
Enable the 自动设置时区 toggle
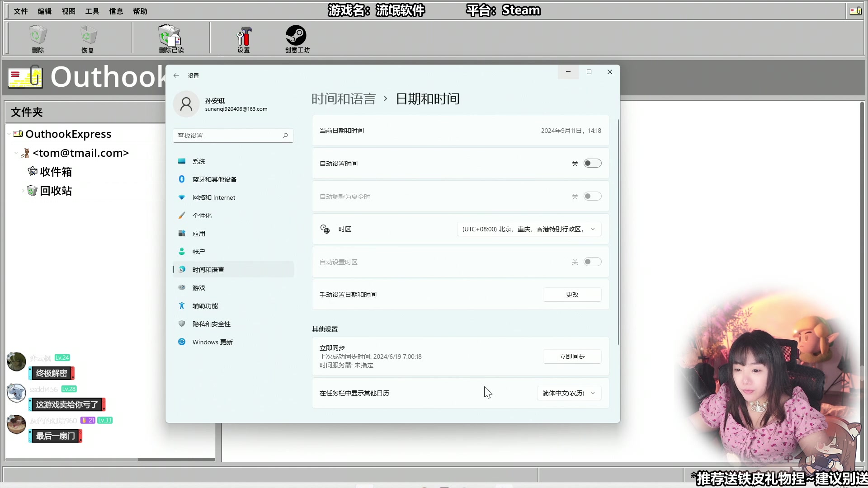(592, 262)
